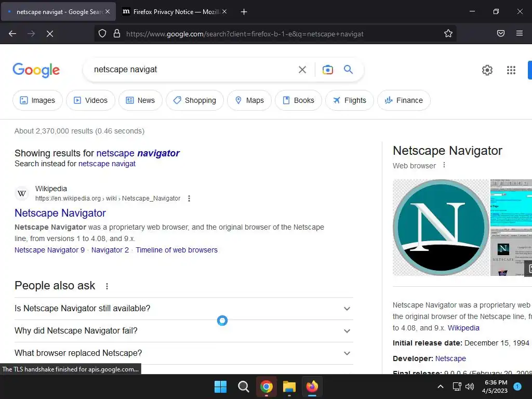Launch Chrome from the taskbar
Screen dimensions: 532x399
click(x=267, y=387)
